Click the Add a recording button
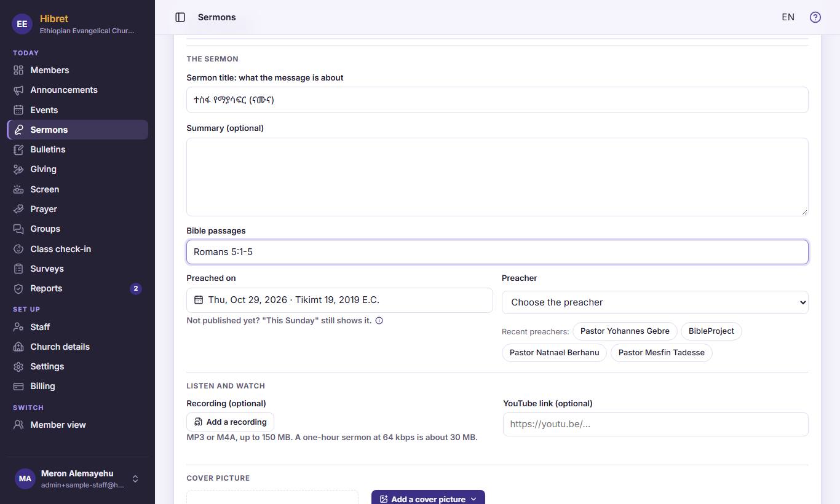Image resolution: width=840 pixels, height=504 pixels. (230, 422)
